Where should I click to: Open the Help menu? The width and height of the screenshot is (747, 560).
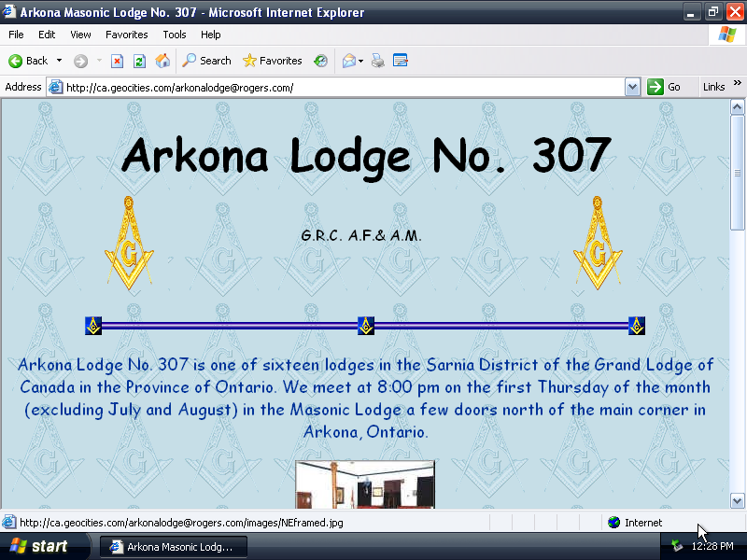[x=211, y=35]
